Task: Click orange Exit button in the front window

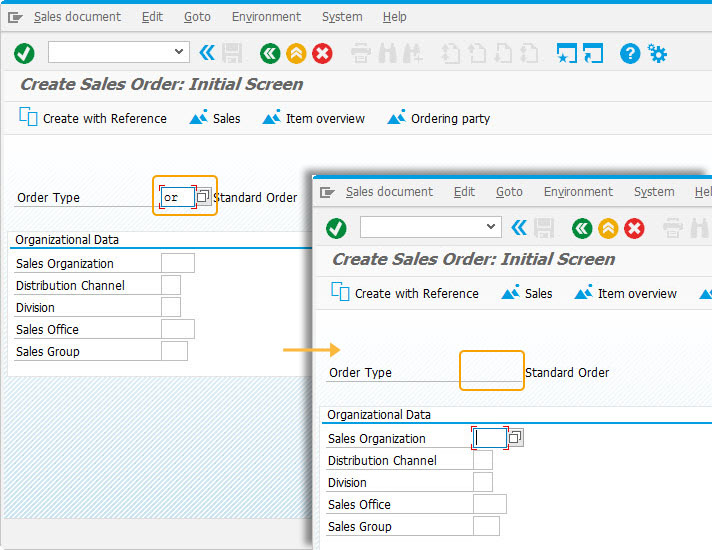Action: coord(608,228)
